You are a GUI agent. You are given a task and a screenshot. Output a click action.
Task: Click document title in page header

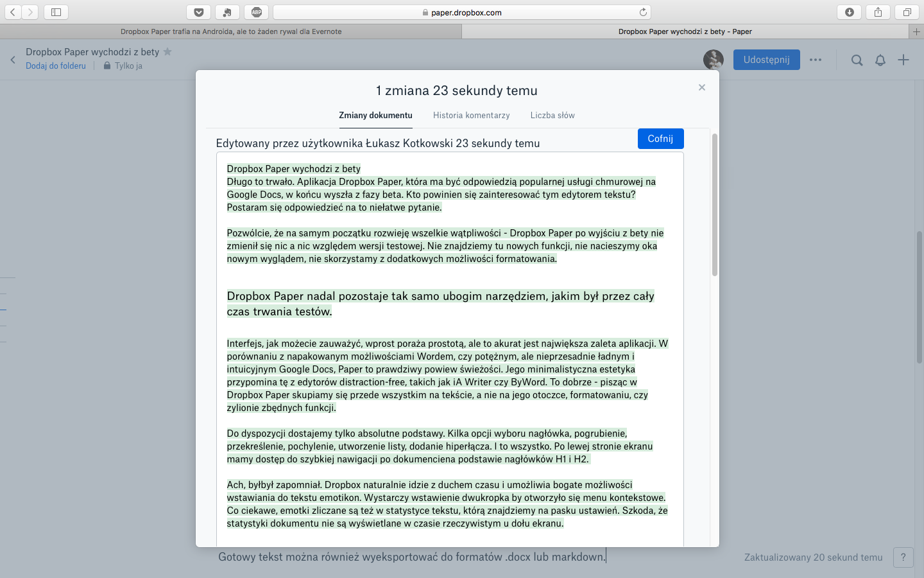click(x=92, y=51)
